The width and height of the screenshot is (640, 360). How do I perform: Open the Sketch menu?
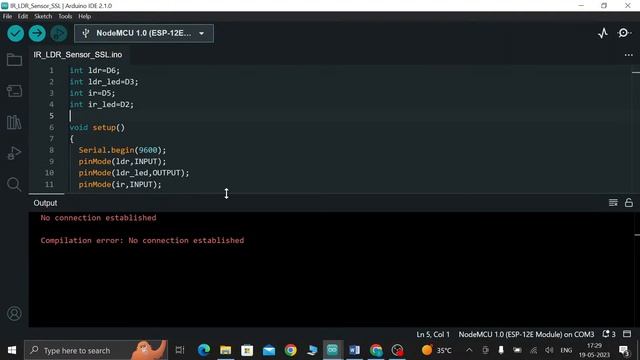tap(43, 16)
